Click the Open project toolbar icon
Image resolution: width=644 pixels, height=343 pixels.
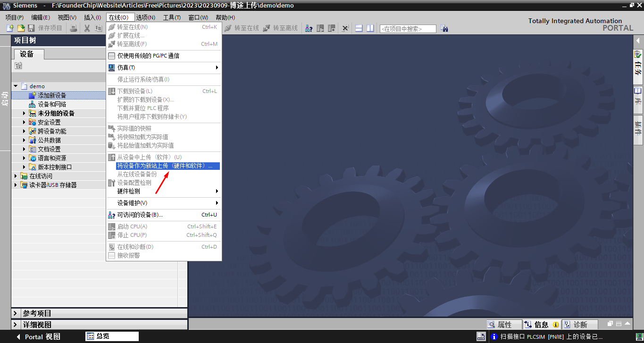pos(21,28)
